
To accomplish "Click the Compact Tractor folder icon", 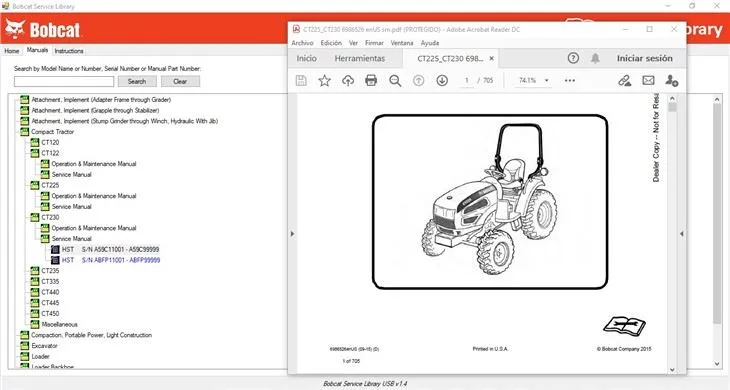I will point(24,132).
